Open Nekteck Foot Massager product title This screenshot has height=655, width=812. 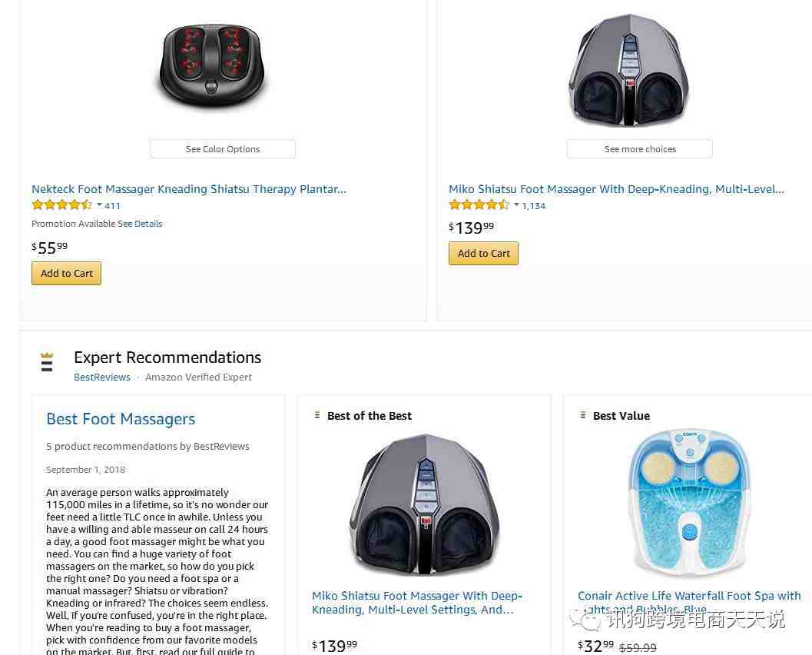click(x=189, y=189)
